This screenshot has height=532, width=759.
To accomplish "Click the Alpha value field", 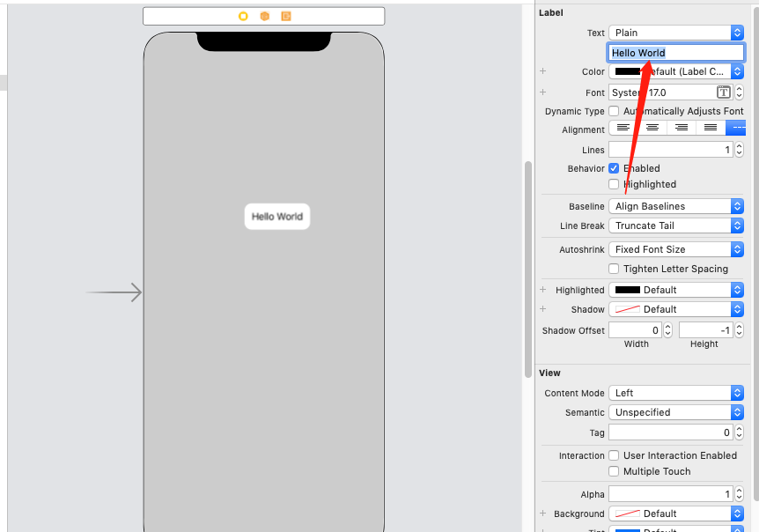I will click(671, 494).
